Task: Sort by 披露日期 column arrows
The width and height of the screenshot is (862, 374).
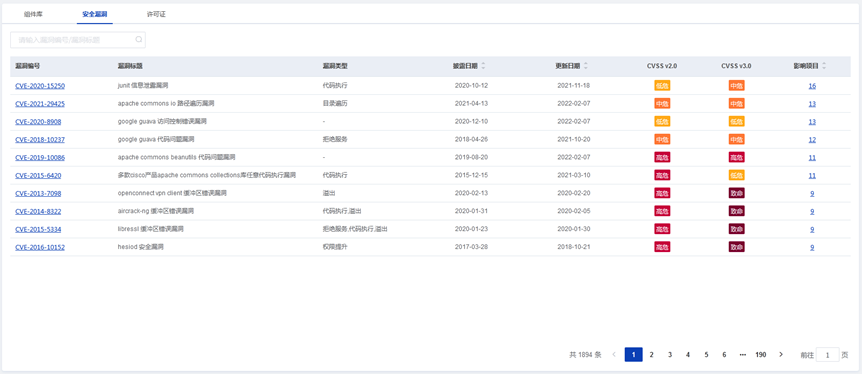Action: click(483, 66)
